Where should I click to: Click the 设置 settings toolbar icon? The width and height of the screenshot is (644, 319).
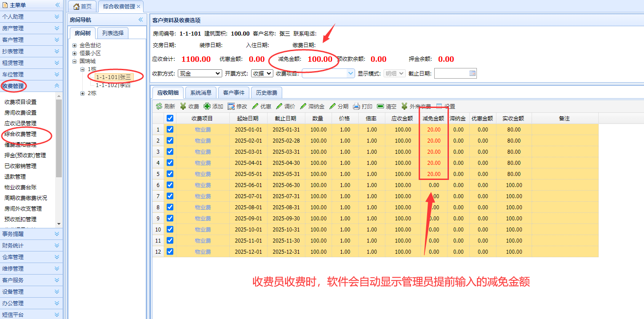pos(439,107)
